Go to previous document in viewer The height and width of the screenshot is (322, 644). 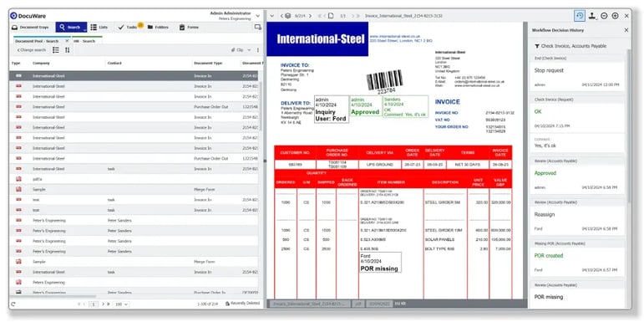click(282, 16)
